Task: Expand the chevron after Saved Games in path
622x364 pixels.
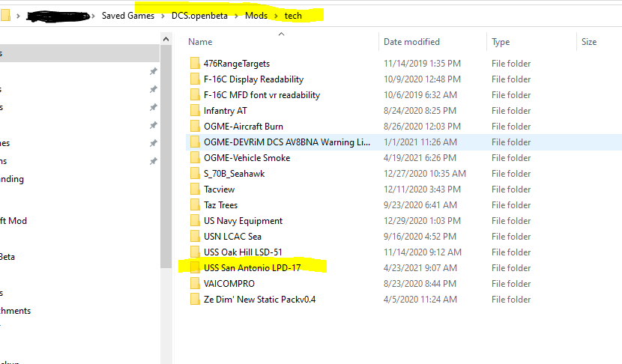Action: point(163,16)
